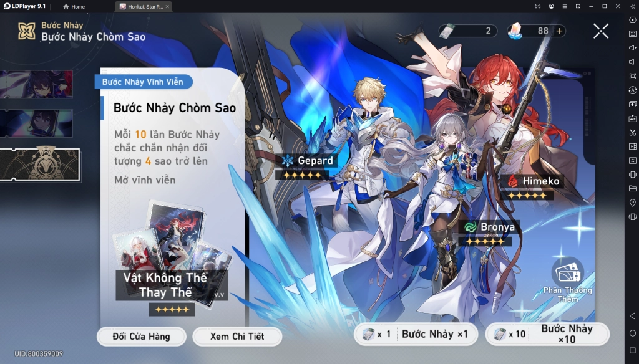Click the Android back triangle button
This screenshot has height=364, width=639.
point(633,316)
